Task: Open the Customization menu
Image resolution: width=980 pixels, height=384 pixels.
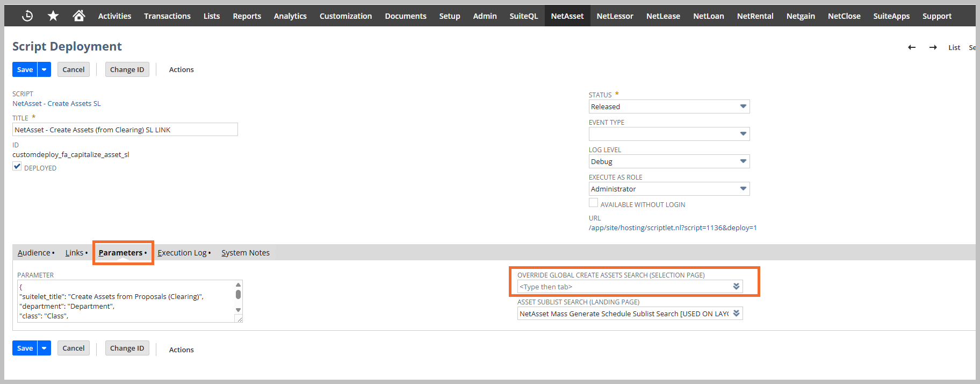Action: tap(345, 16)
